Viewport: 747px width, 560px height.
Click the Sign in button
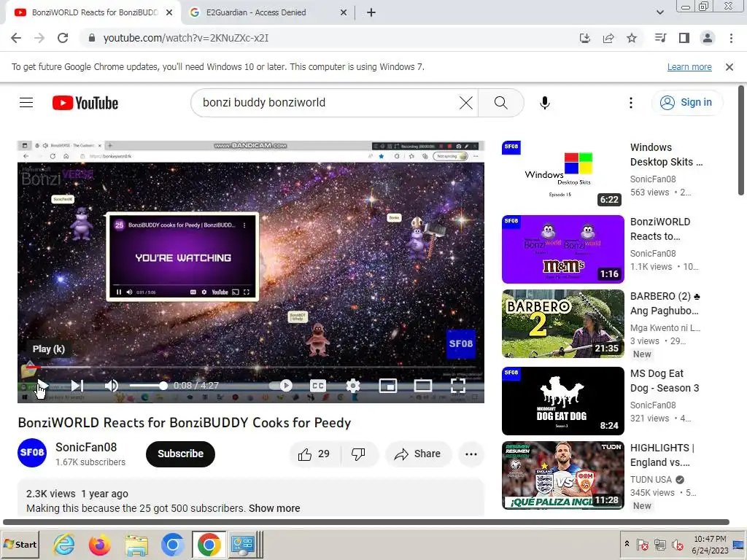pyautogui.click(x=686, y=102)
